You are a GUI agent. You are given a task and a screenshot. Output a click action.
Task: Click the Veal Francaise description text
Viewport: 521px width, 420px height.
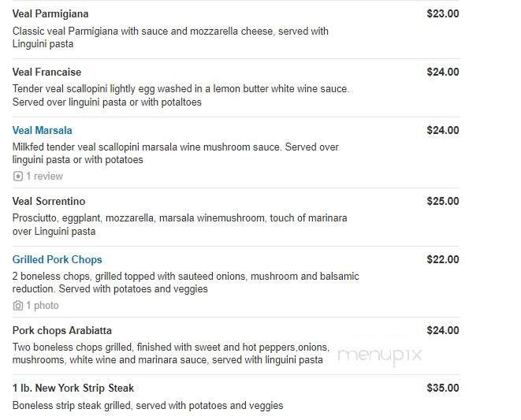pos(180,95)
